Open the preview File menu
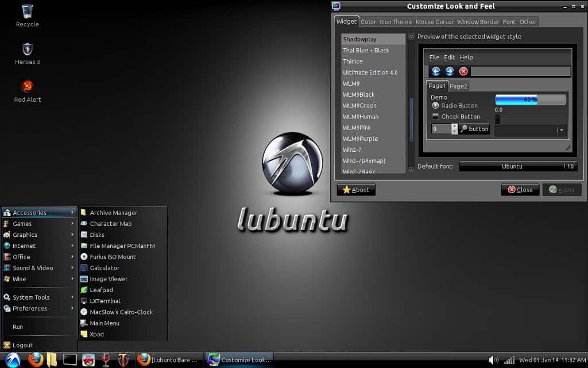 point(434,57)
